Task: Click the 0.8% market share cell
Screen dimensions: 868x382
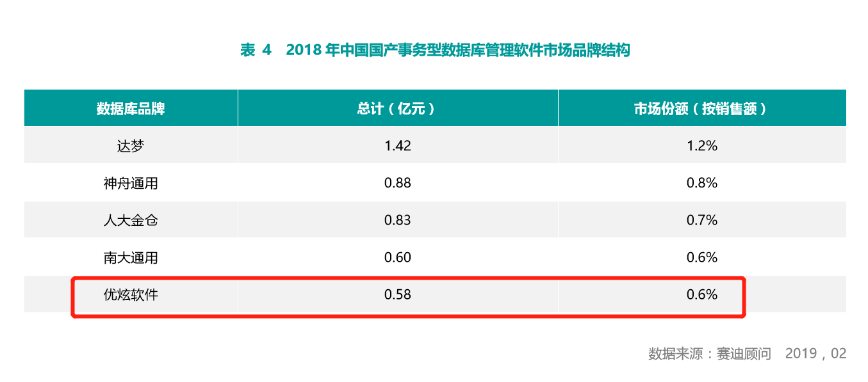Action: coord(702,183)
